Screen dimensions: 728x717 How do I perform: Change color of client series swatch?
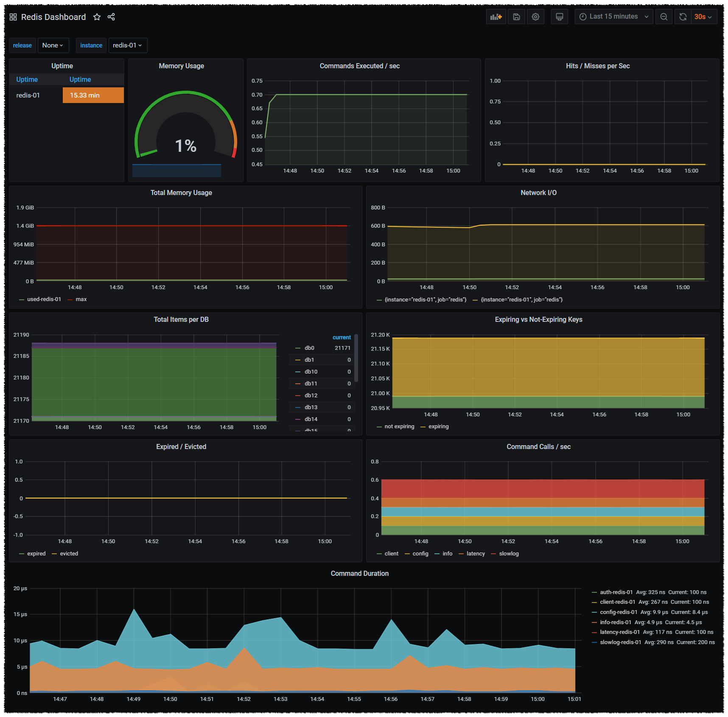[379, 554]
